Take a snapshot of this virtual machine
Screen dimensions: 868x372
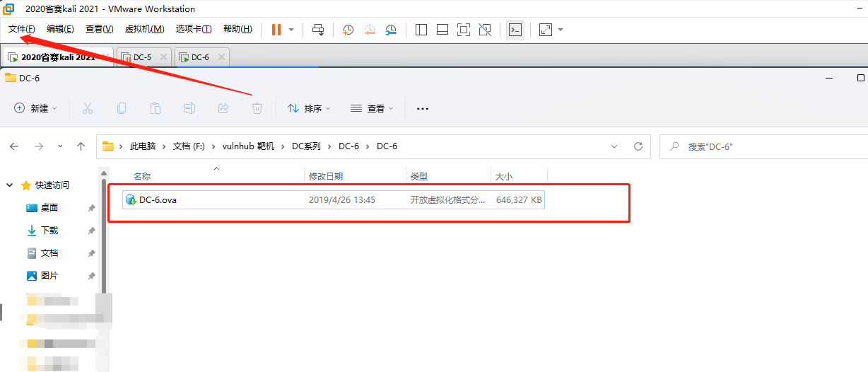[348, 30]
